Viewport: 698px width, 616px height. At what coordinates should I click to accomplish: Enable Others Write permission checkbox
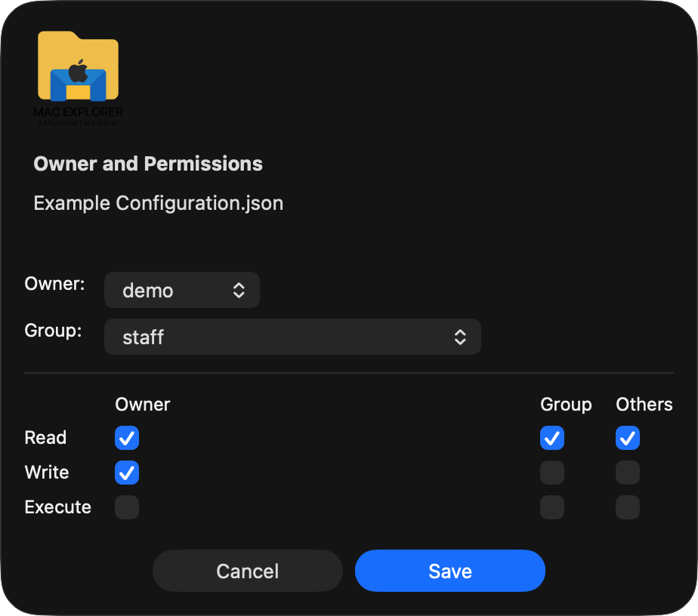pyautogui.click(x=628, y=473)
